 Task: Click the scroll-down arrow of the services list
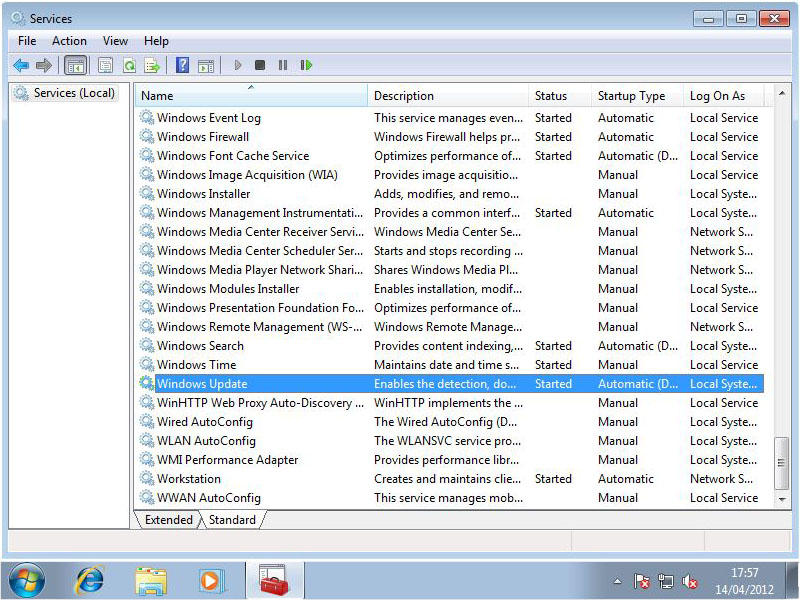point(782,499)
